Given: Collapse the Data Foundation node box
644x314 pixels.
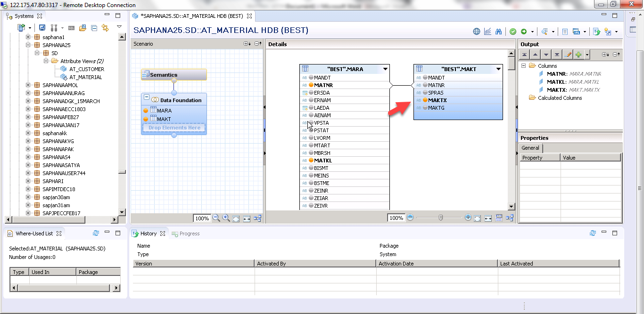Looking at the screenshot, I should tap(147, 97).
